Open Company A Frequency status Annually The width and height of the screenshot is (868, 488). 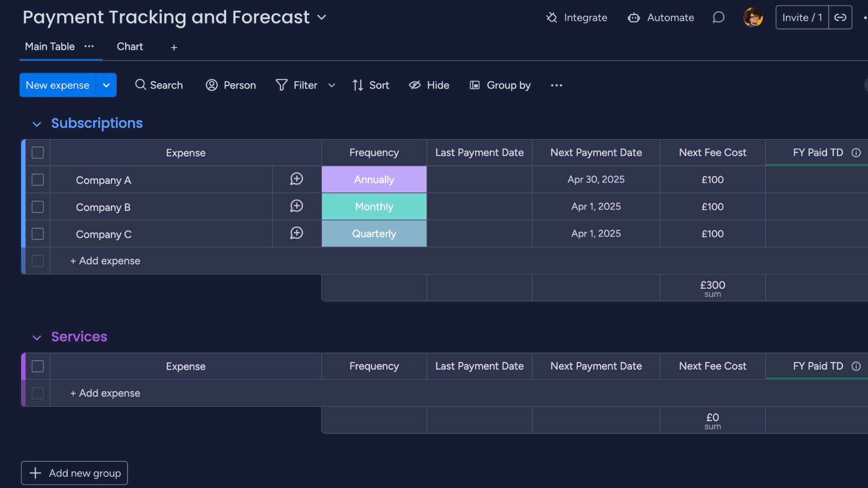[x=374, y=179]
